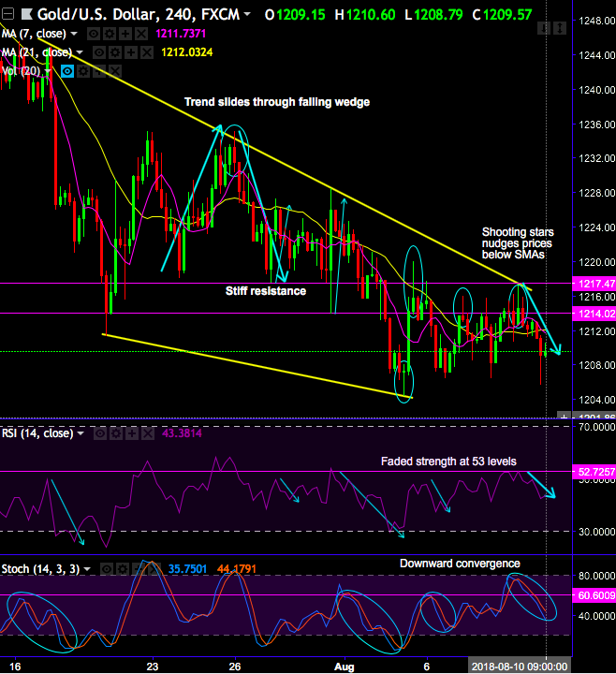Open the MA (21, close) indicator dropdown
The width and height of the screenshot is (616, 674).
point(80,52)
